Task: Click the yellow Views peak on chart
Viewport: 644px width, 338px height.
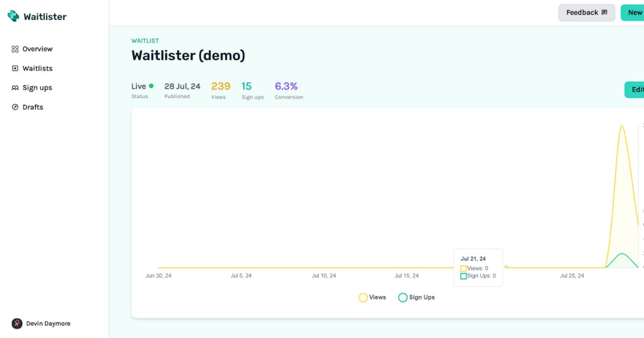Action: click(x=621, y=127)
